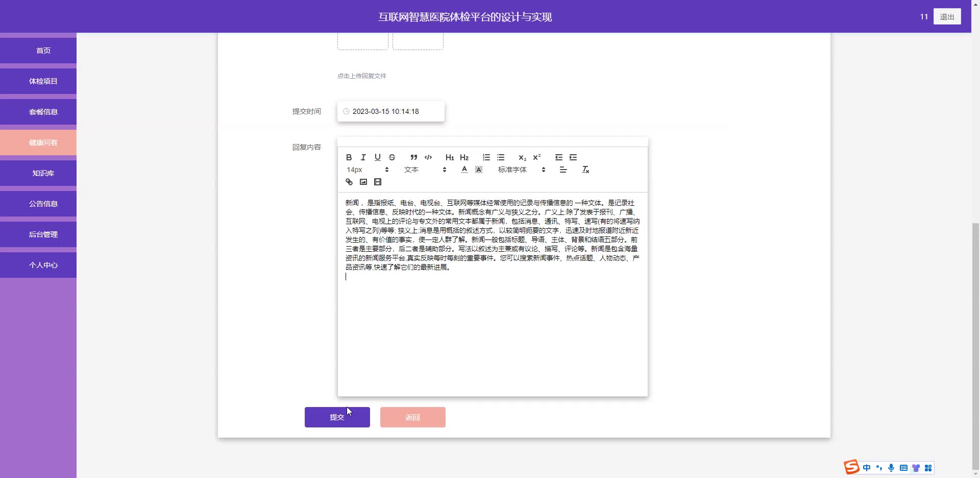980x478 pixels.
Task: Apply strikethrough formatting to text
Action: coord(392,157)
